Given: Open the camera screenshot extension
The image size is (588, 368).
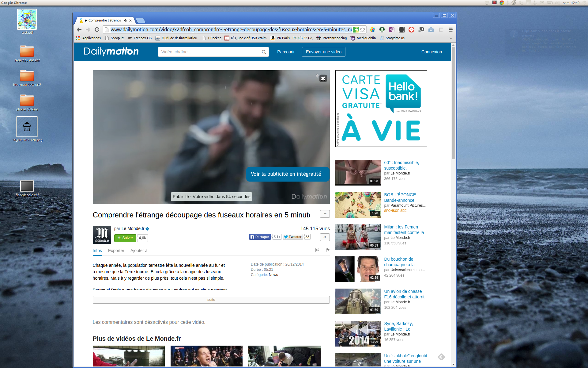Looking at the screenshot, I should (431, 29).
